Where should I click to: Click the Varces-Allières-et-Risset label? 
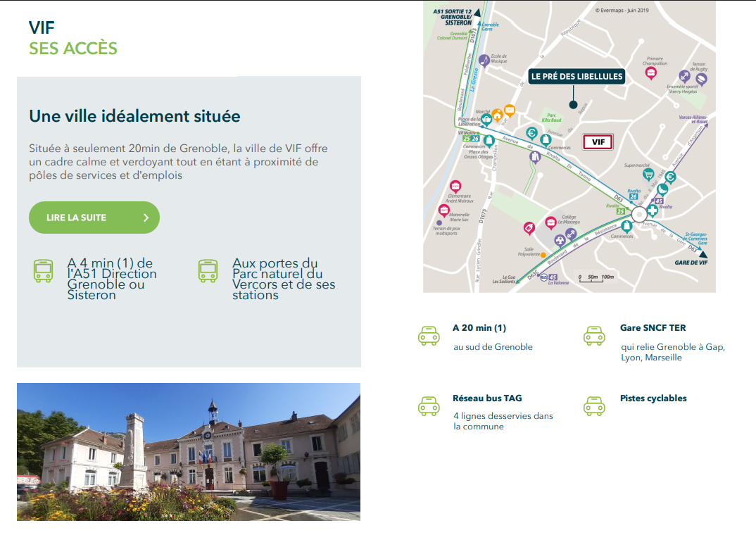pyautogui.click(x=693, y=120)
